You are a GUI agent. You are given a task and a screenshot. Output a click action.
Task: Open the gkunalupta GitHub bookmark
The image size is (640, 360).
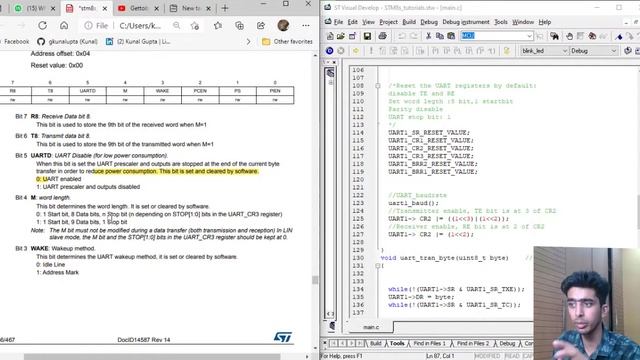pyautogui.click(x=67, y=41)
